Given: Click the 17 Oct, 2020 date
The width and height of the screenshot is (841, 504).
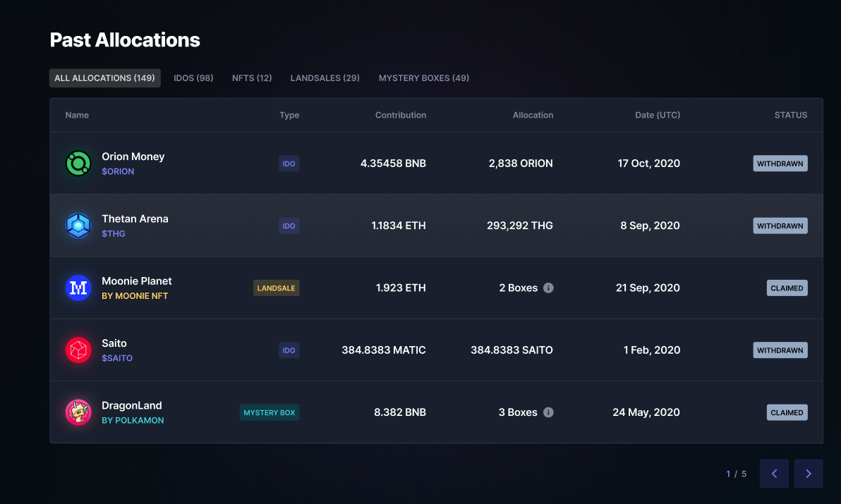Looking at the screenshot, I should [x=648, y=164].
